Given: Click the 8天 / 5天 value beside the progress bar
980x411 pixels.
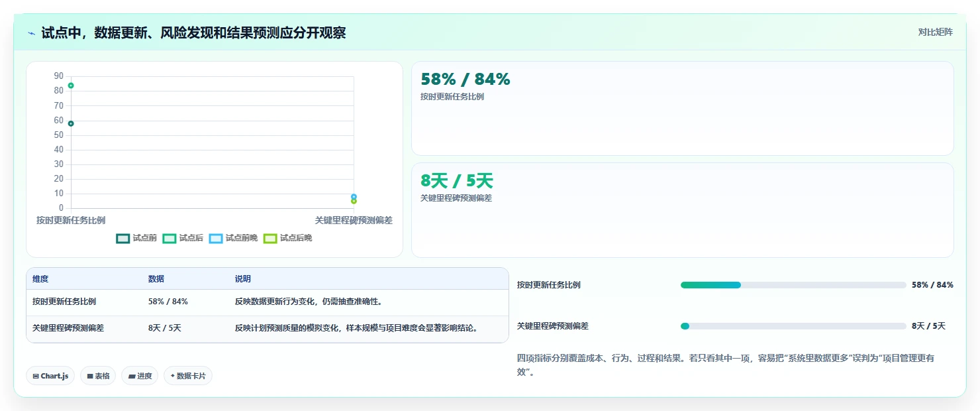Looking at the screenshot, I should coord(928,326).
